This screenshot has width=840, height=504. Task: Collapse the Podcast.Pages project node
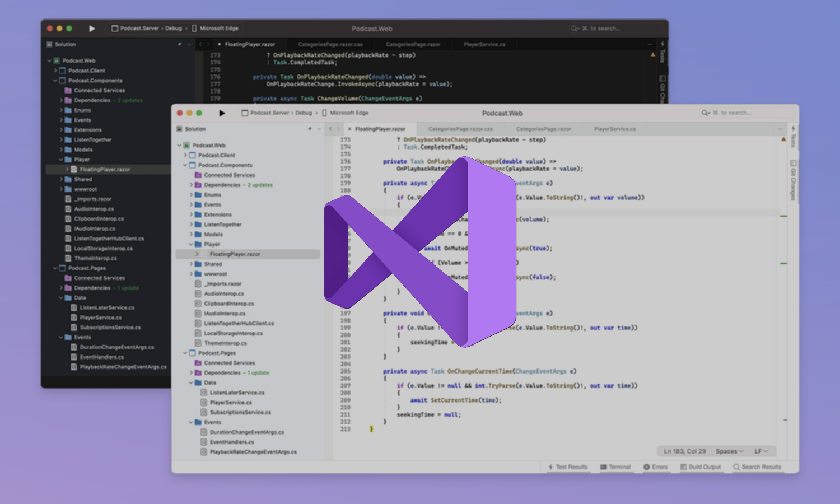(185, 353)
